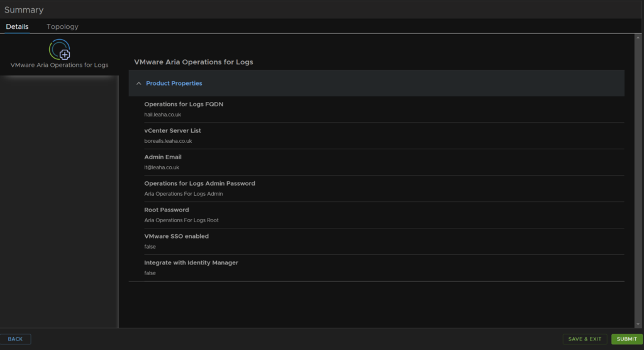
Task: Click the 'Operations for Logs FQDN' label
Action: [184, 104]
